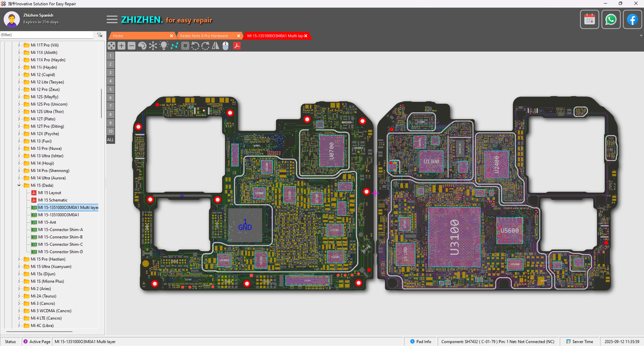644x346 pixels.
Task: Click the U5600 chip on the board
Action: tap(509, 230)
